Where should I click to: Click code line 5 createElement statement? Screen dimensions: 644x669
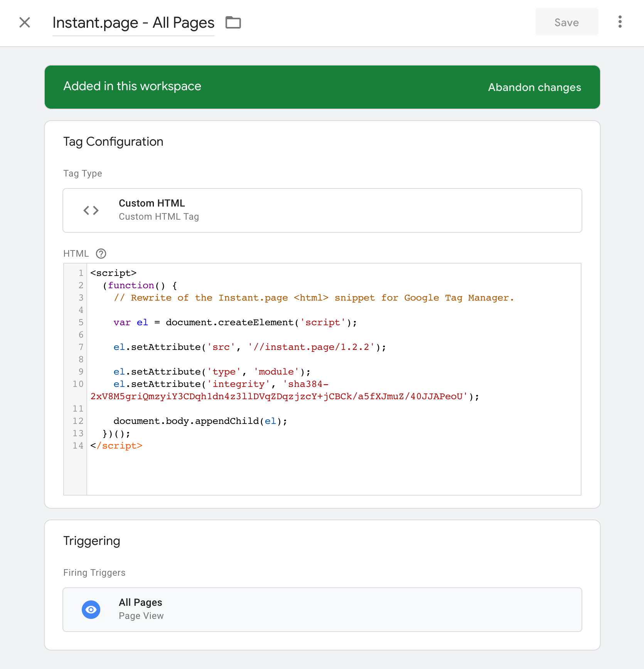coord(235,323)
